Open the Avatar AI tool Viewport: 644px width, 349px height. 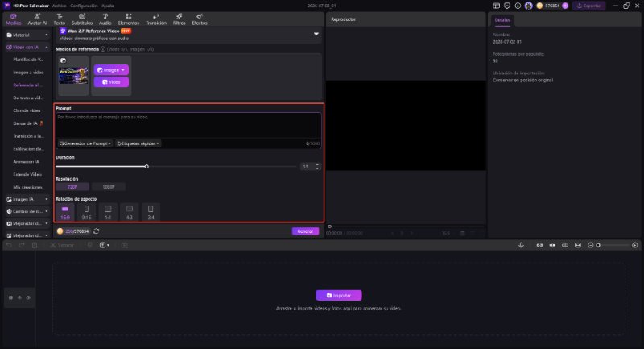coord(37,19)
